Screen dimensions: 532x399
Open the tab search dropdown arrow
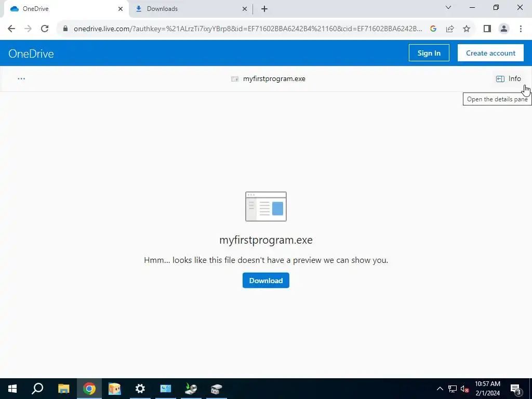[x=448, y=7]
